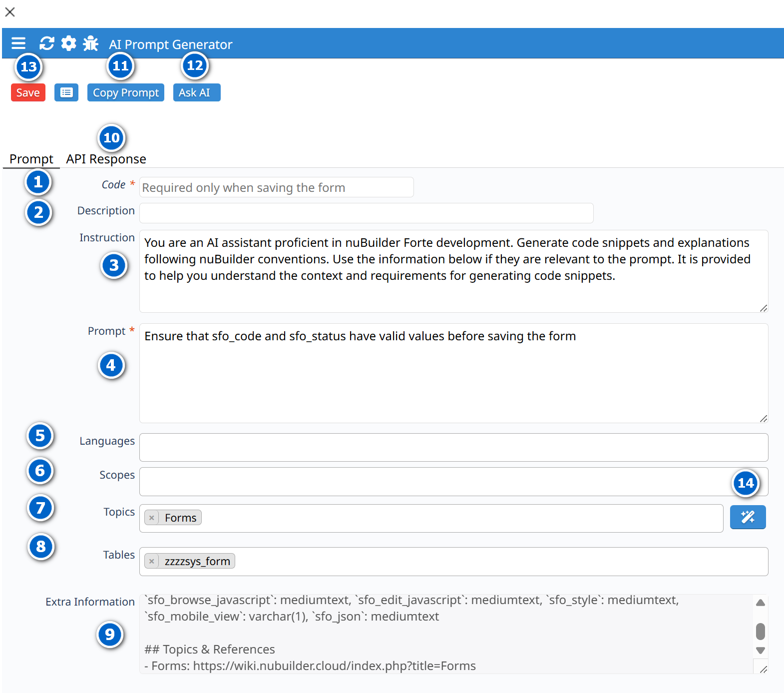Focus the Code input field

coord(276,187)
